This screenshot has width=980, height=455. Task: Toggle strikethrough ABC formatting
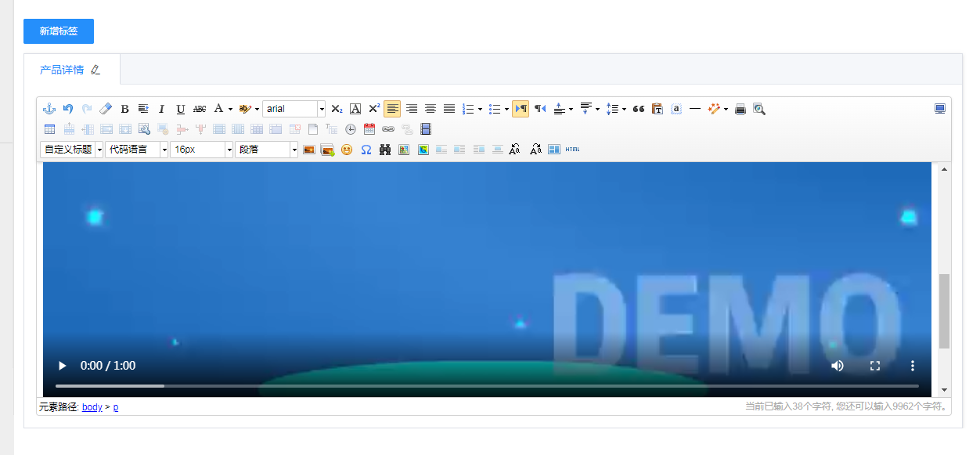tap(200, 109)
